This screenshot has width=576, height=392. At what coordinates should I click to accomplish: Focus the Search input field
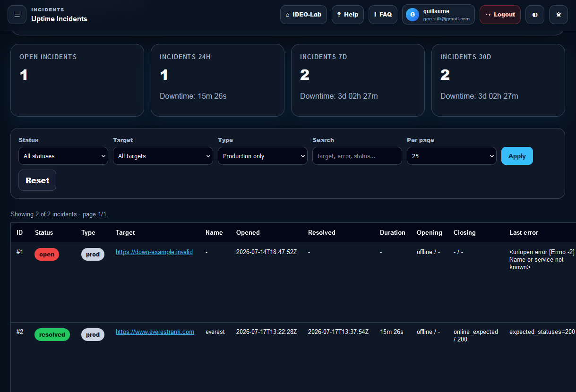(357, 156)
